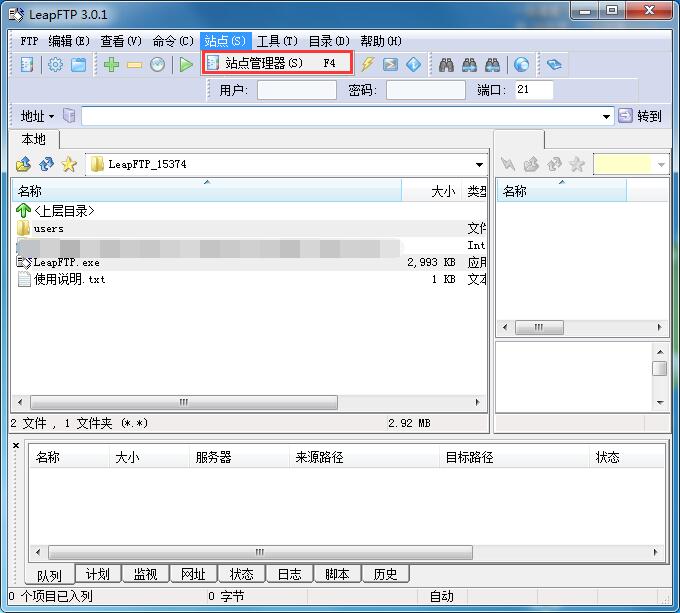Sort queue by 来源路径 column header

364,457
